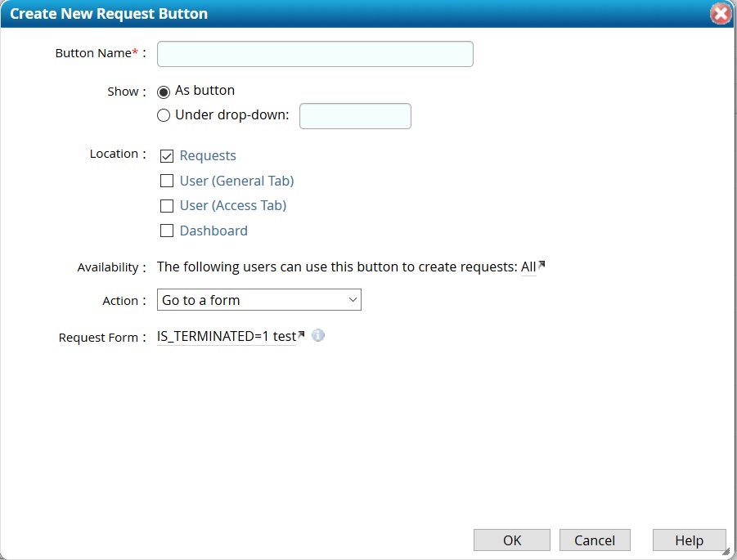
Task: Select the Under drop-down radio button
Action: [x=163, y=114]
